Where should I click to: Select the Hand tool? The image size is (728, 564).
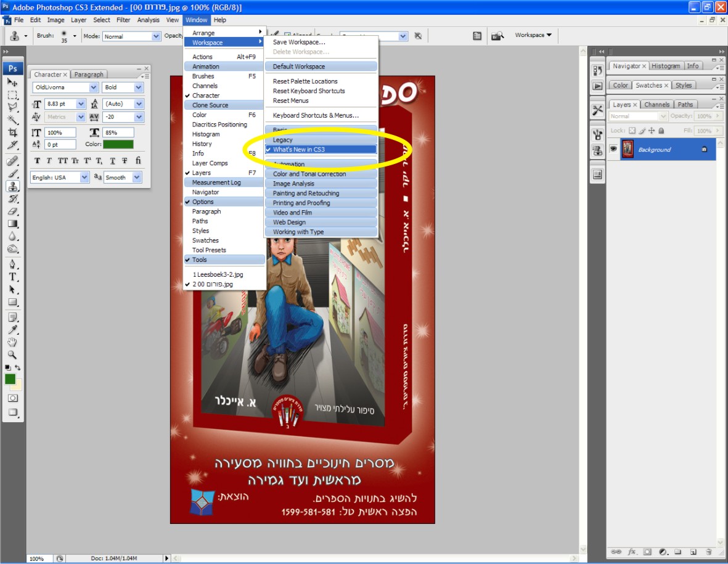click(12, 343)
